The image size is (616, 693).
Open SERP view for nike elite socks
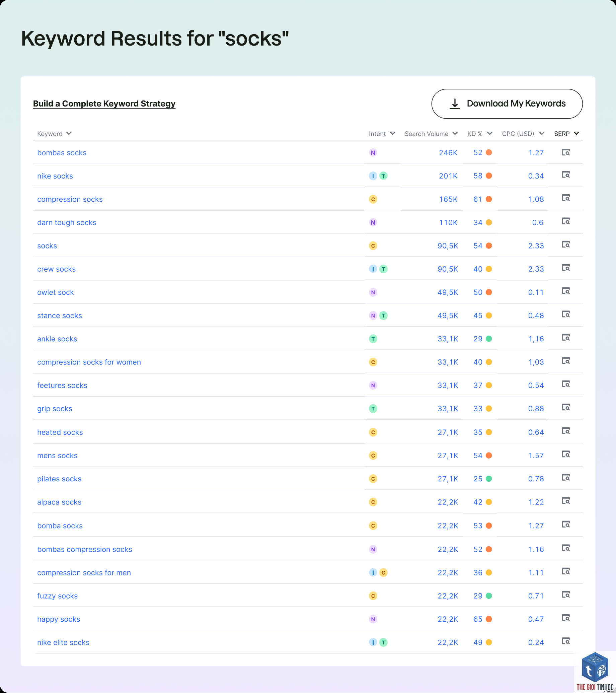pyautogui.click(x=565, y=641)
